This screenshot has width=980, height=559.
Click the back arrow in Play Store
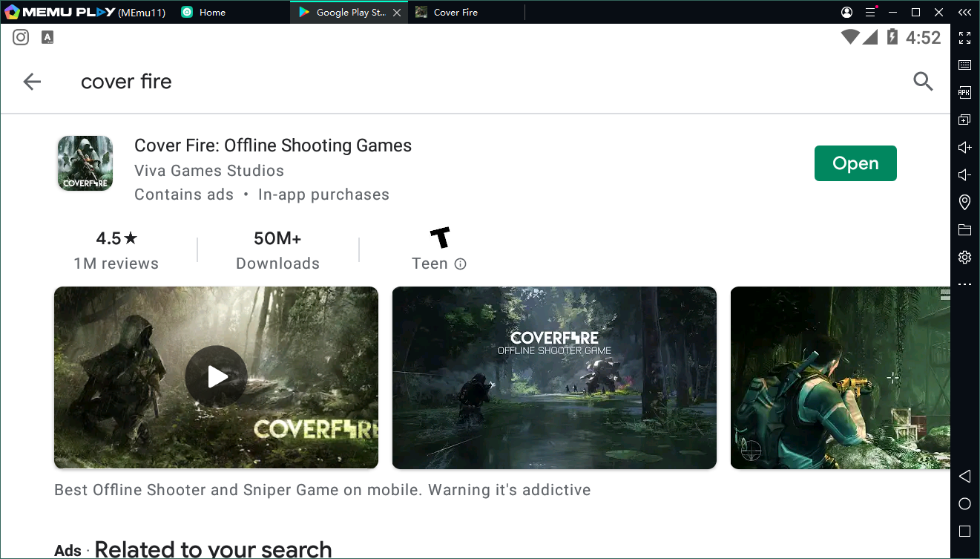point(32,82)
